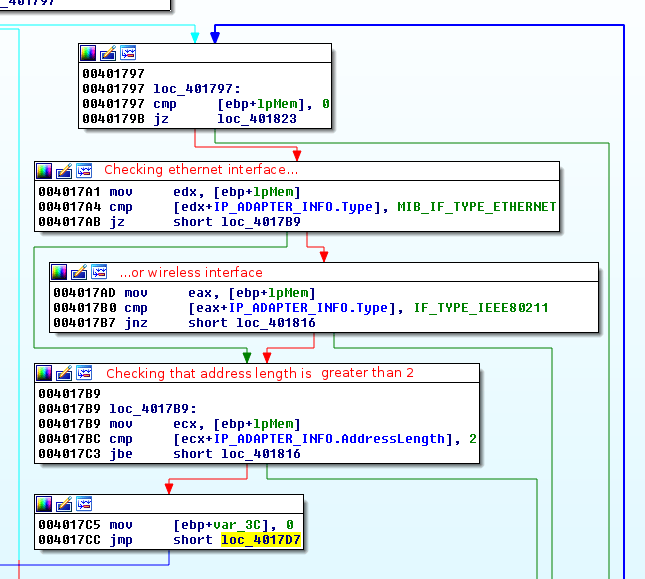Set color of 'Checking ethernet interface' node
The height and width of the screenshot is (579, 645).
tap(44, 171)
